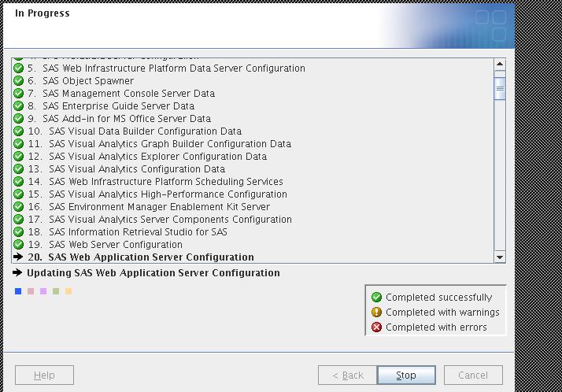Click the Back button
Image resolution: width=562 pixels, height=392 pixels.
[x=347, y=375]
